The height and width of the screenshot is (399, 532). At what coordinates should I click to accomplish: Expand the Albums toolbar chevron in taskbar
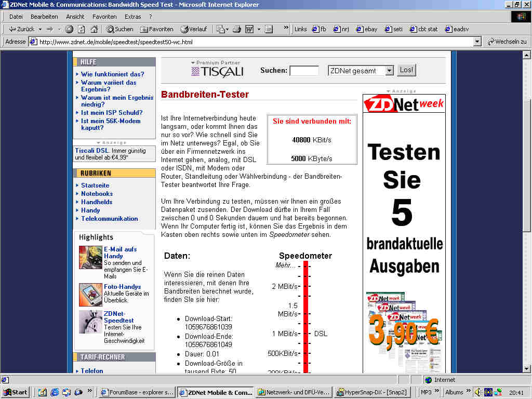click(468, 391)
